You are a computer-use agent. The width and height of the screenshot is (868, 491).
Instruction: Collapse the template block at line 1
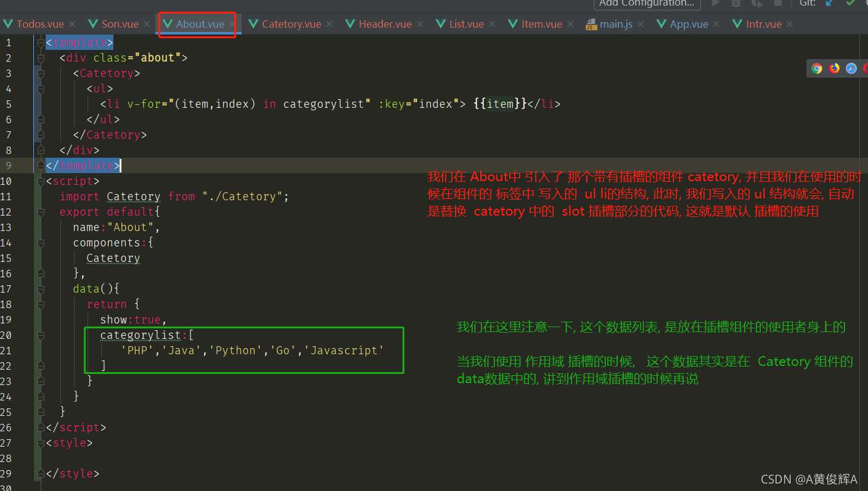point(41,43)
